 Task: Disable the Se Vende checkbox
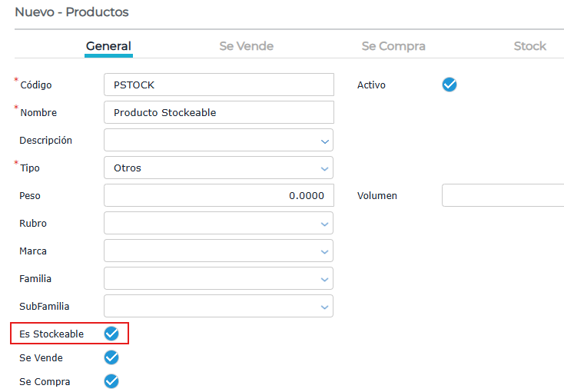(111, 357)
